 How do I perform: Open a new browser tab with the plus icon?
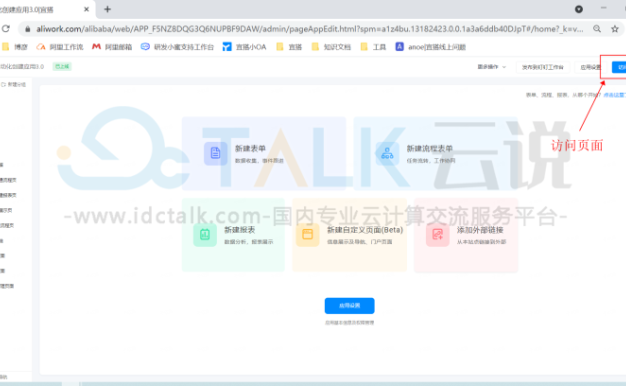tap(107, 9)
